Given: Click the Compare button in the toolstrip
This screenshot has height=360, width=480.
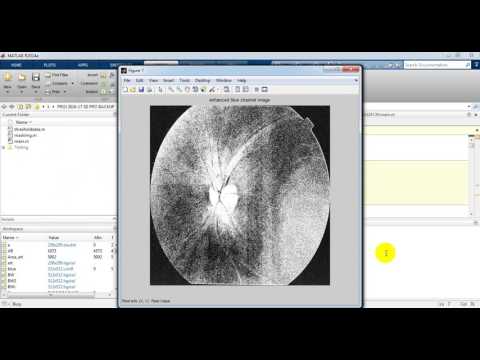Looking at the screenshot, I should [57, 83].
